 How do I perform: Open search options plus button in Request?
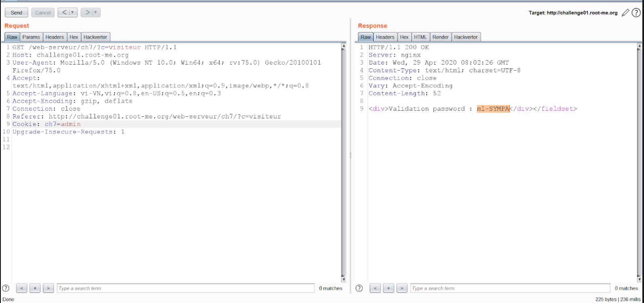(35, 288)
